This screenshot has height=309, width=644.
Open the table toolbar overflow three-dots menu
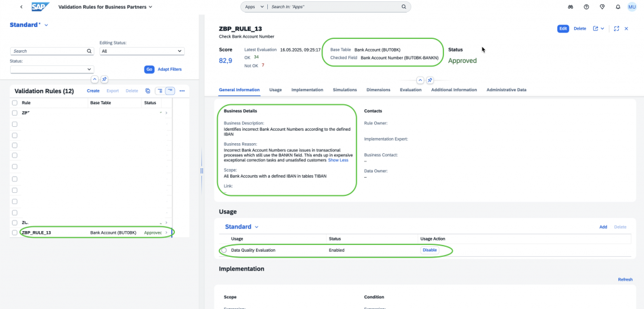pyautogui.click(x=182, y=91)
